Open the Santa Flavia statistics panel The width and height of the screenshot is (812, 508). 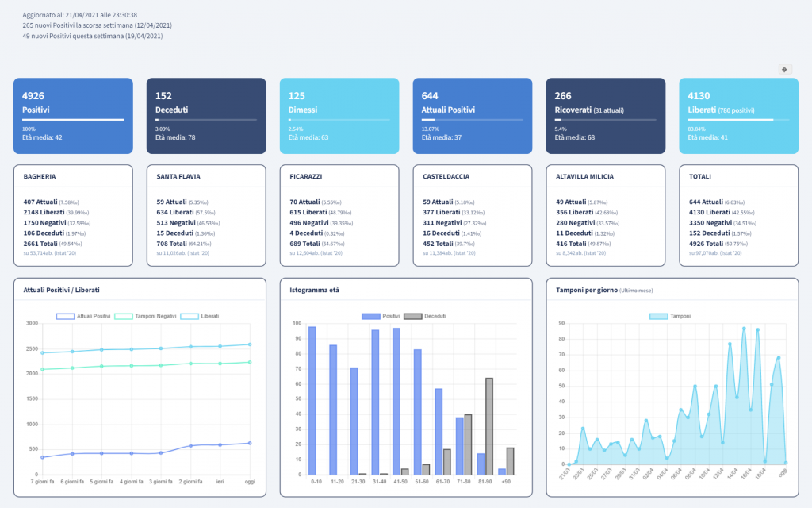tap(206, 214)
